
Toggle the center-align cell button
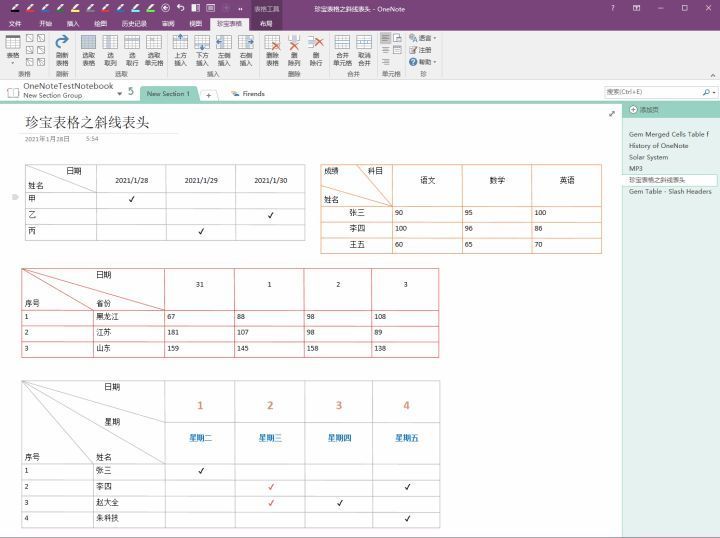coord(386,50)
